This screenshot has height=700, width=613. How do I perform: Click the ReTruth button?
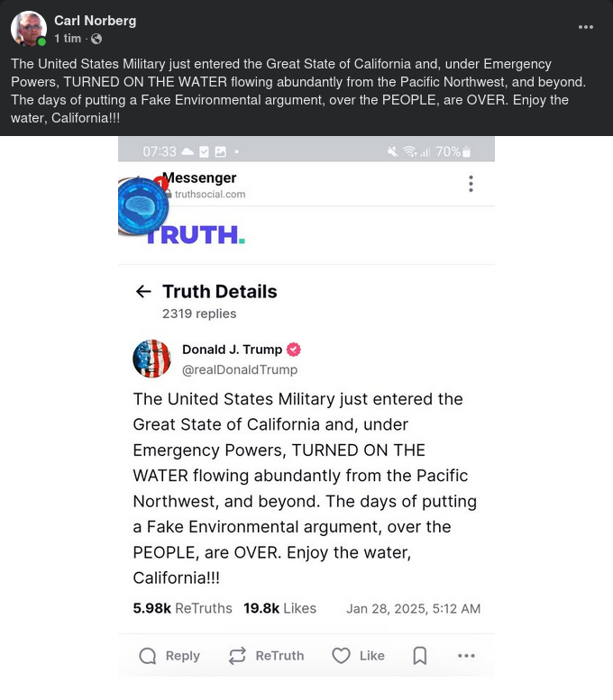pyautogui.click(x=266, y=656)
